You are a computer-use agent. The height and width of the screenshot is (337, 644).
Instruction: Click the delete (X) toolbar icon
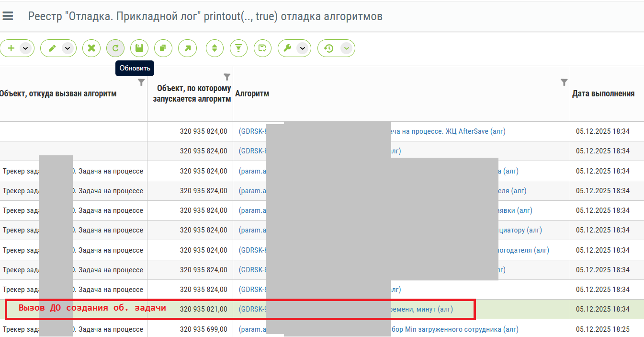click(x=91, y=48)
